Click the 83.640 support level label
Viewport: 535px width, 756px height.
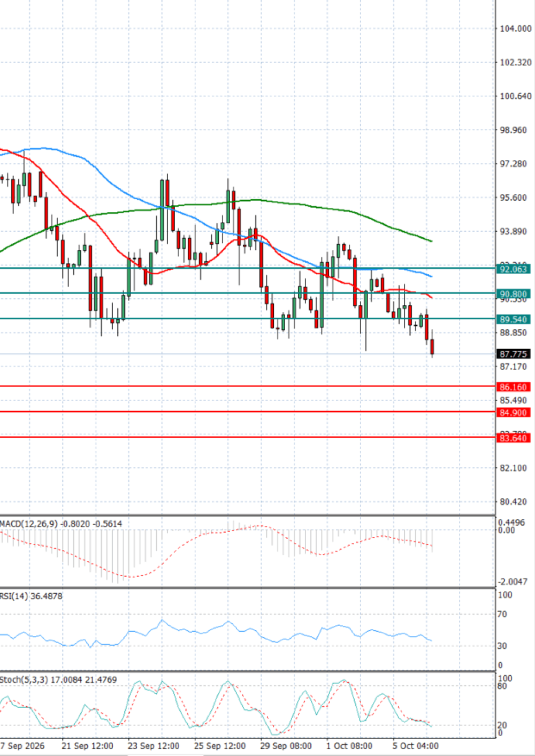(x=513, y=438)
